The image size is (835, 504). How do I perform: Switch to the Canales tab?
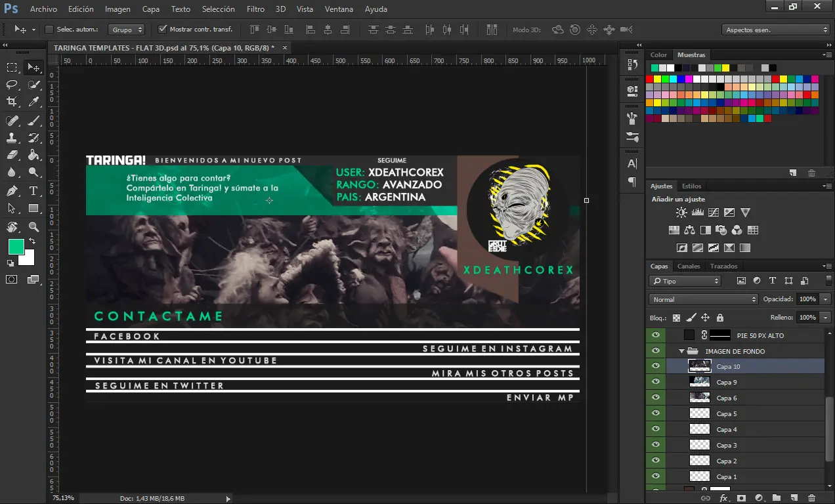(689, 266)
